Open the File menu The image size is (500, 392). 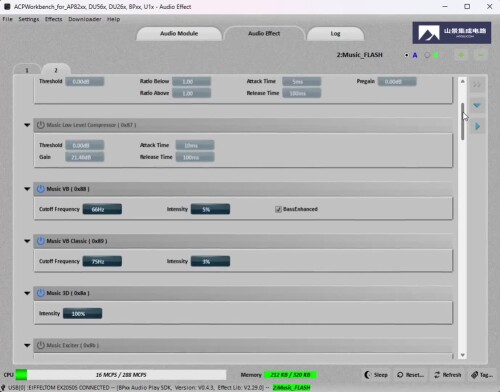(7, 19)
